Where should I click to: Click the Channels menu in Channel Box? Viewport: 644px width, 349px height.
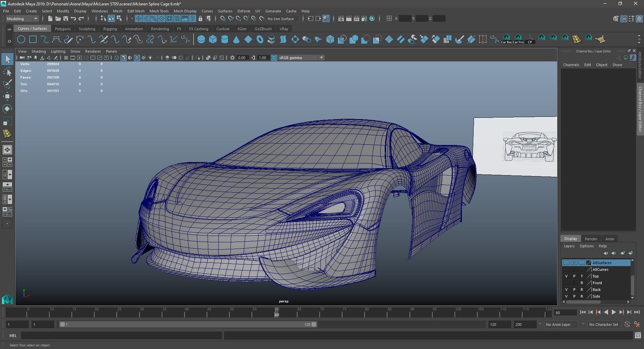click(571, 65)
